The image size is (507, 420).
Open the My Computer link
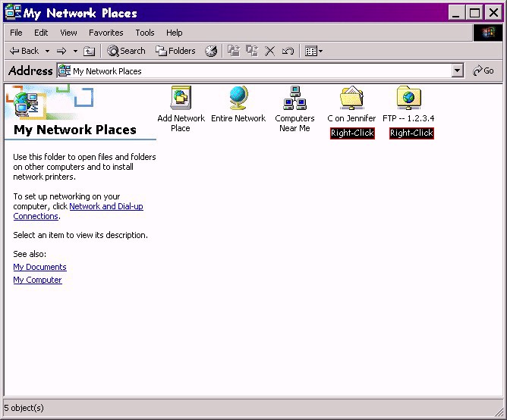(37, 280)
